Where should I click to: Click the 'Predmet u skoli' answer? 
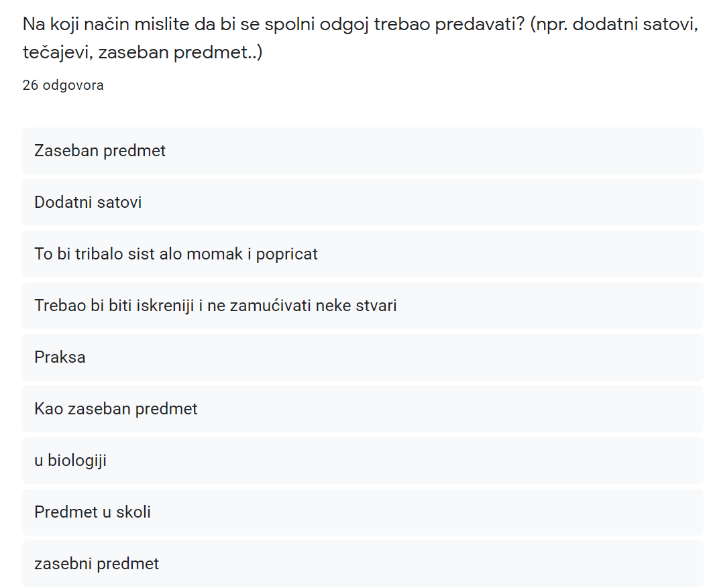pos(362,512)
